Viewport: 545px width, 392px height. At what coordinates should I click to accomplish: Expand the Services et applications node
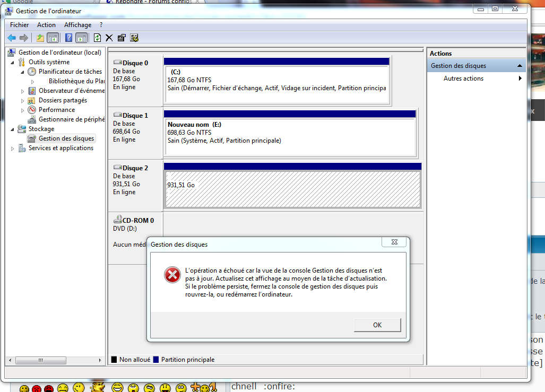coord(13,149)
